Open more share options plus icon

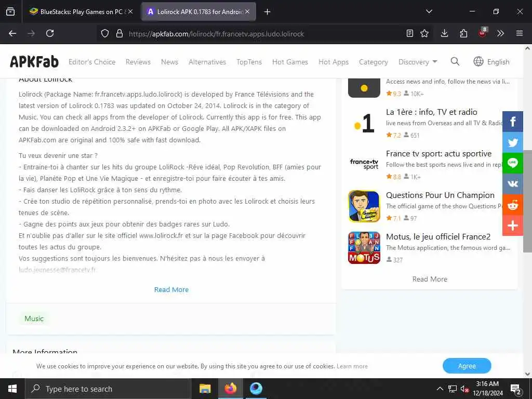coord(513,225)
